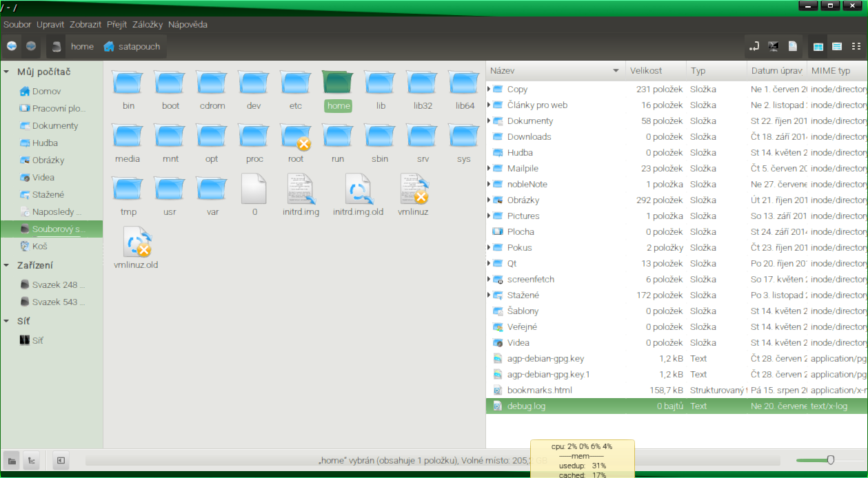Image resolution: width=868 pixels, height=478 pixels.
Task: Create new document via toolbar page icon
Action: [x=793, y=46]
